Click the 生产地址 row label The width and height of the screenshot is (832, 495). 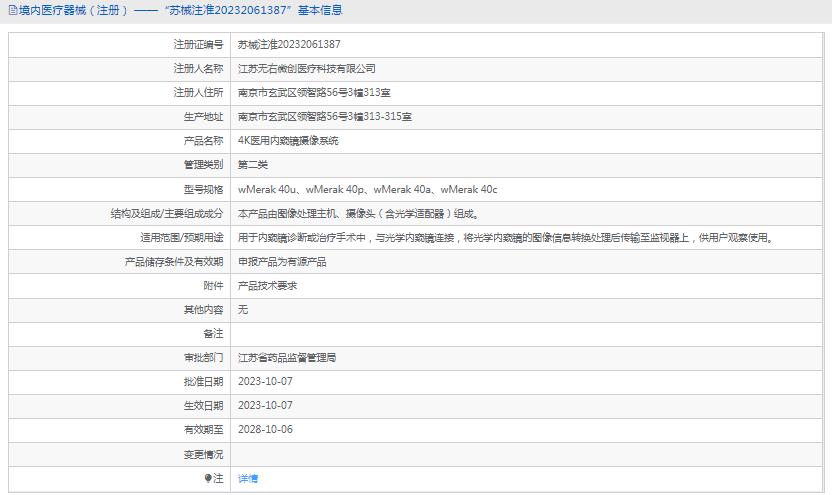203,117
